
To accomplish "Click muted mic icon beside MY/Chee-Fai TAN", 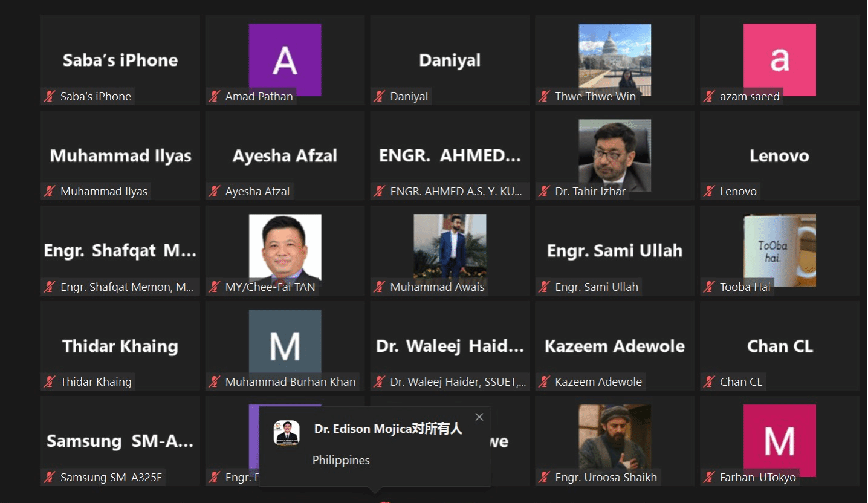I will pos(214,287).
